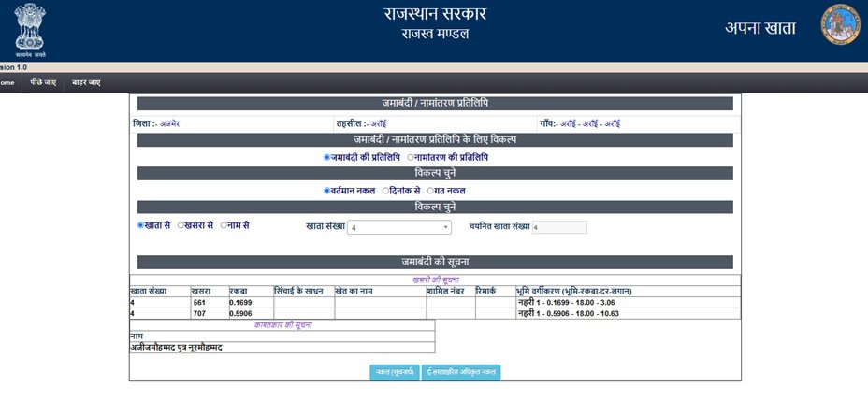Go back using पीछे जाए menu item
This screenshot has width=868, height=401.
click(43, 82)
